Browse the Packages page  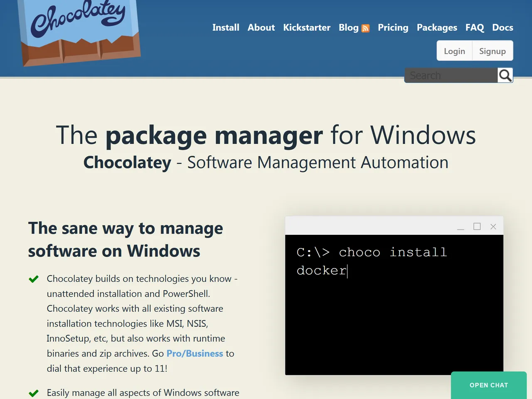point(437,27)
